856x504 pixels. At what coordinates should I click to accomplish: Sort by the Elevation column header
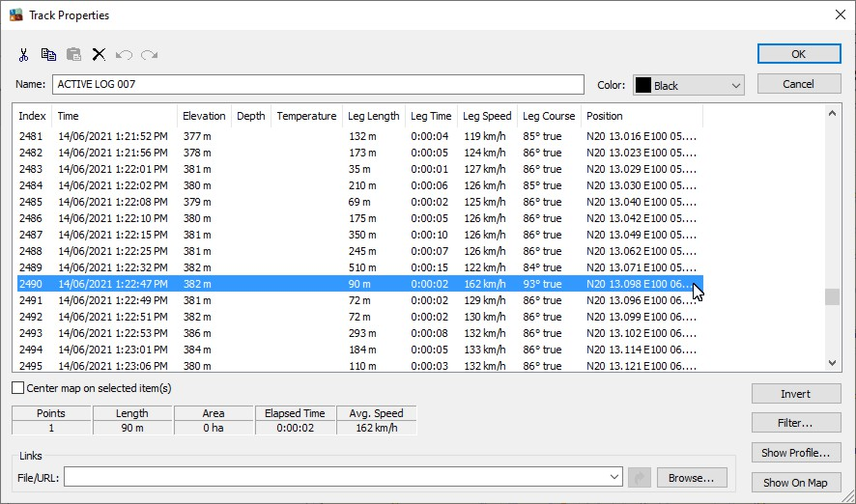coord(203,116)
